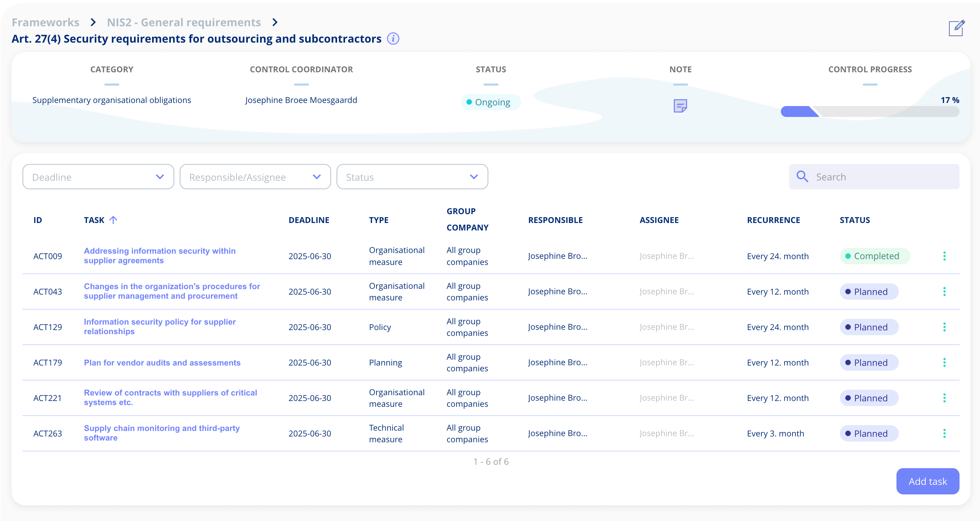Image resolution: width=980 pixels, height=521 pixels.
Task: Open task Review of contracts with suppliers
Action: (x=170, y=398)
